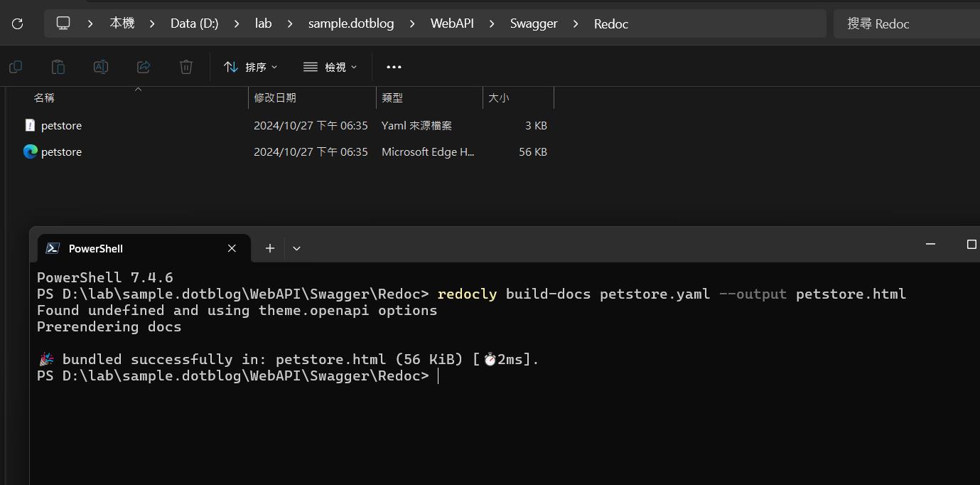Click the Paste icon in Explorer toolbar
Screen dimensions: 980x485
[x=58, y=67]
